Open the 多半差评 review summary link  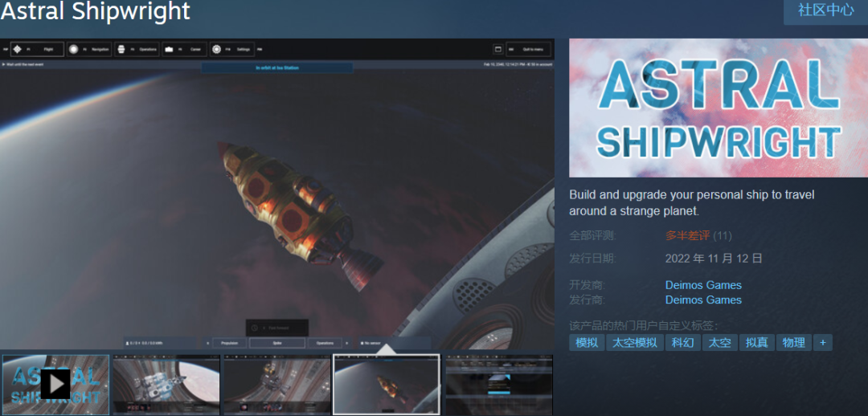[x=687, y=235]
